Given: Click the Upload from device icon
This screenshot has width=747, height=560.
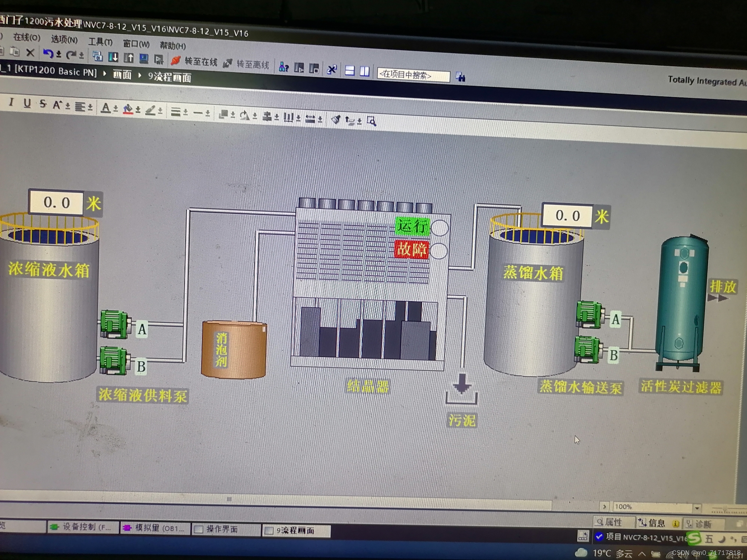Looking at the screenshot, I should click(x=129, y=58).
